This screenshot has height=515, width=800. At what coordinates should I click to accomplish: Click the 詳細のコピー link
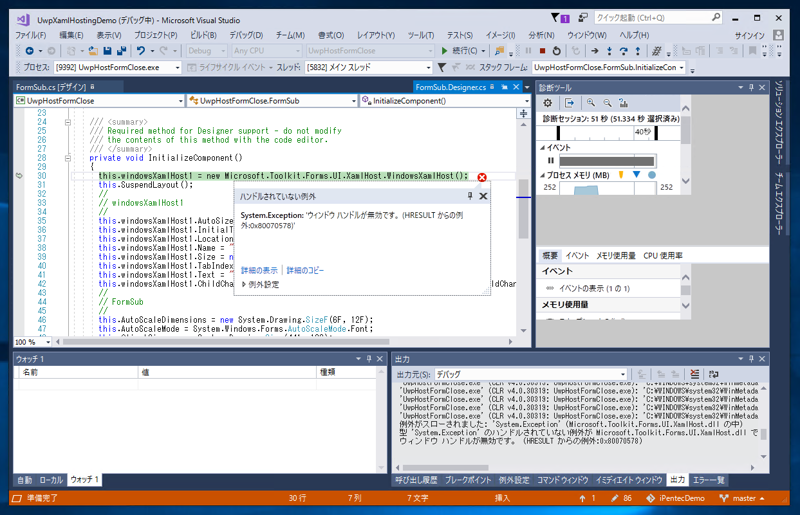pos(305,271)
